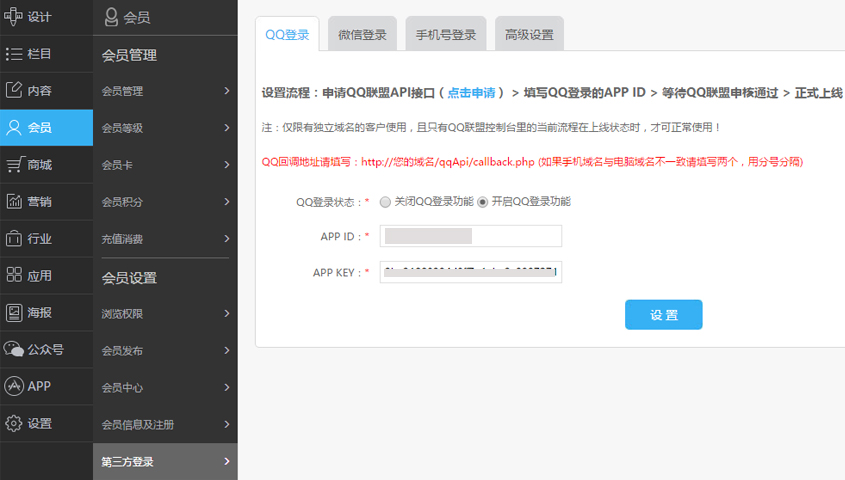
Task: Open 内容 section label in sidebar
Action: click(39, 91)
